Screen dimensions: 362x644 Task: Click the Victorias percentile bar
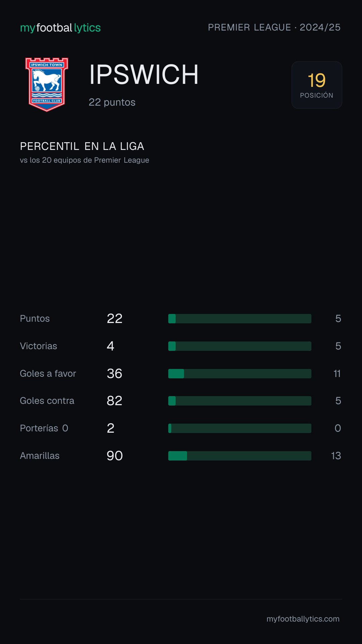[x=240, y=346]
